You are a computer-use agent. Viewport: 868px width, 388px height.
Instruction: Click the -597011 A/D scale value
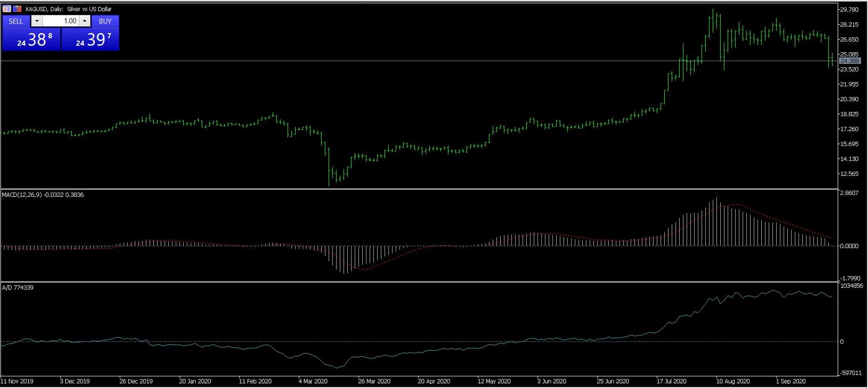coord(851,373)
